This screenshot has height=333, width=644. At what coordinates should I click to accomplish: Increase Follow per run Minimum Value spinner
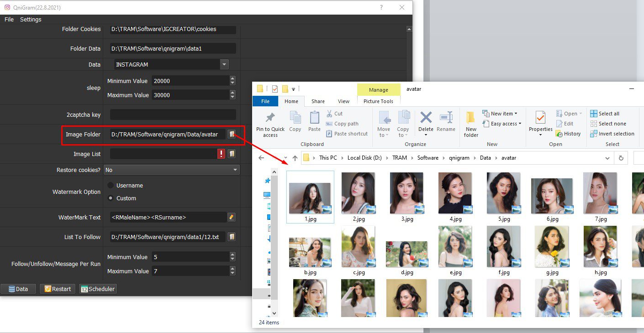click(232, 255)
